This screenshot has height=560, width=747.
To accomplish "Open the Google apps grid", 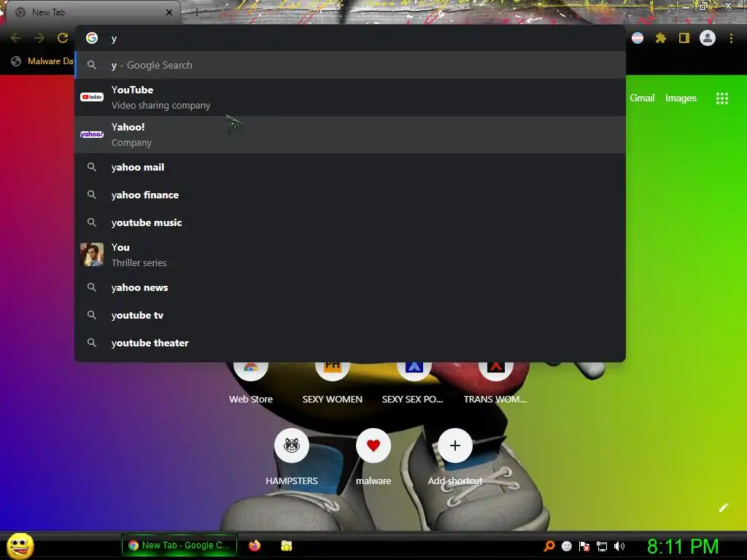I will [x=721, y=98].
